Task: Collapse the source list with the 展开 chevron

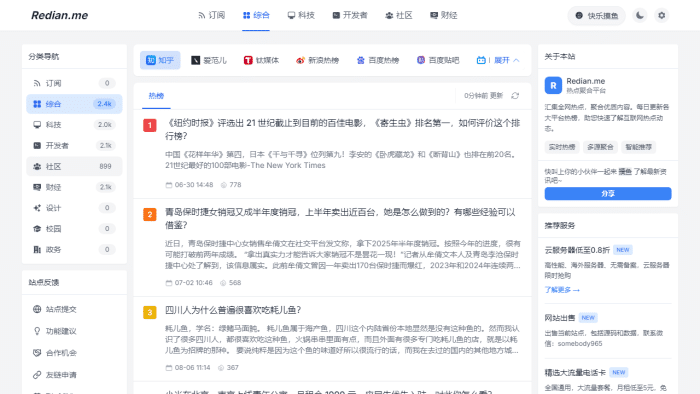Action: tap(507, 60)
